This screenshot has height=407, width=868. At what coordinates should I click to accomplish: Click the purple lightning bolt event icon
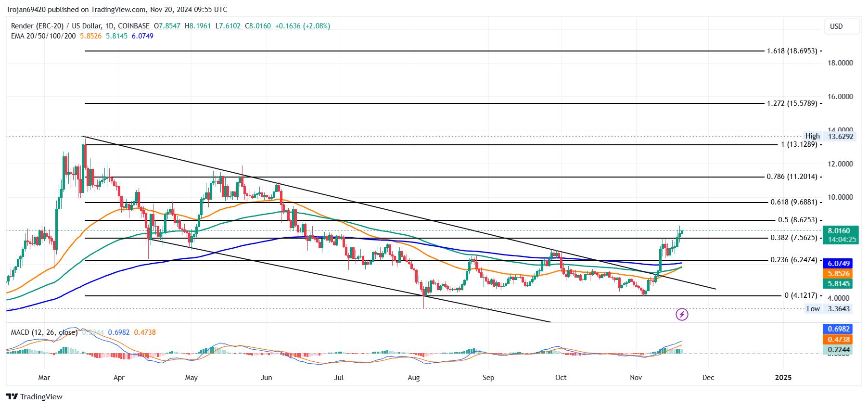coord(682,315)
